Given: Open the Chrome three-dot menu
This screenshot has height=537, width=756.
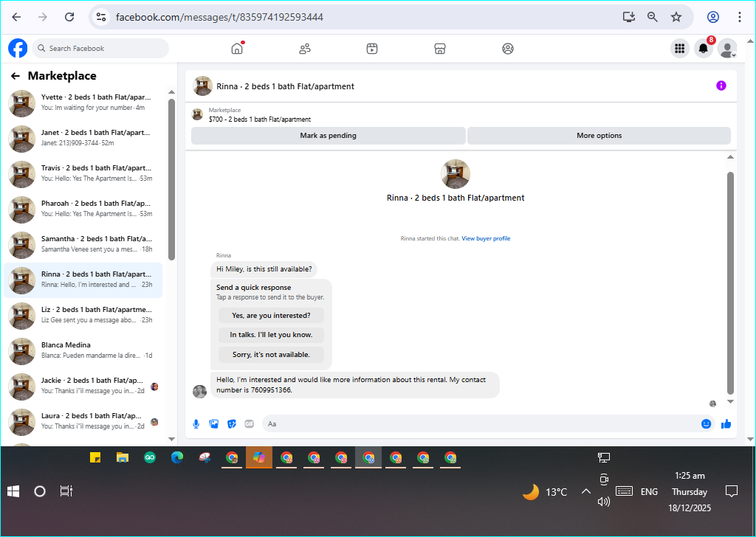Looking at the screenshot, I should pos(740,18).
